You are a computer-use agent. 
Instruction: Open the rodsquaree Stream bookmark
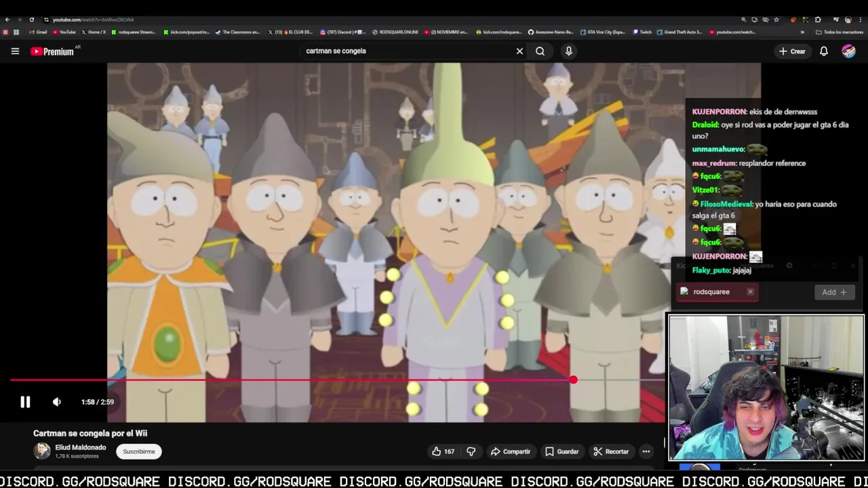[134, 32]
